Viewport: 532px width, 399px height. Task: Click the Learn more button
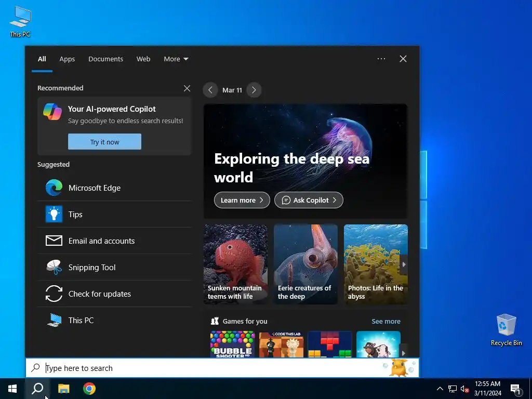tap(242, 200)
